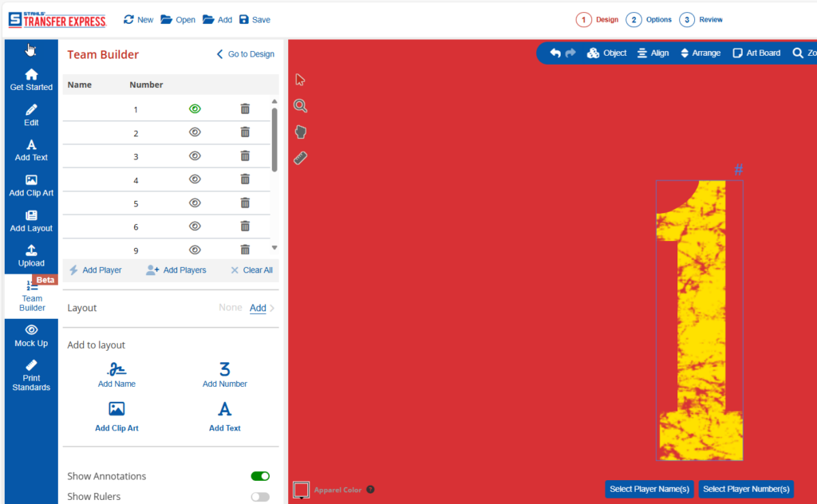Open sidebar Add Layout panel
Screen dimensions: 817x504
(31, 221)
